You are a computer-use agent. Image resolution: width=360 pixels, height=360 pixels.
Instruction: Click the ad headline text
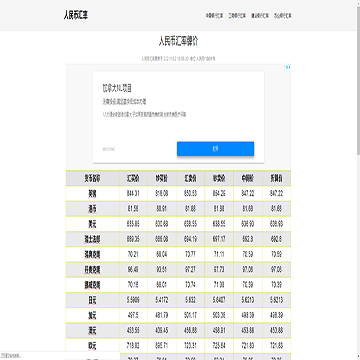[x=117, y=88]
